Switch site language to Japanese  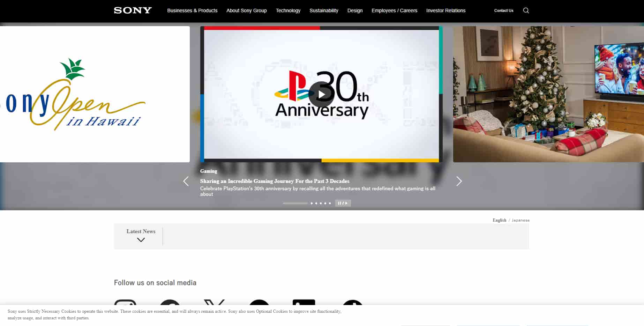pos(521,220)
